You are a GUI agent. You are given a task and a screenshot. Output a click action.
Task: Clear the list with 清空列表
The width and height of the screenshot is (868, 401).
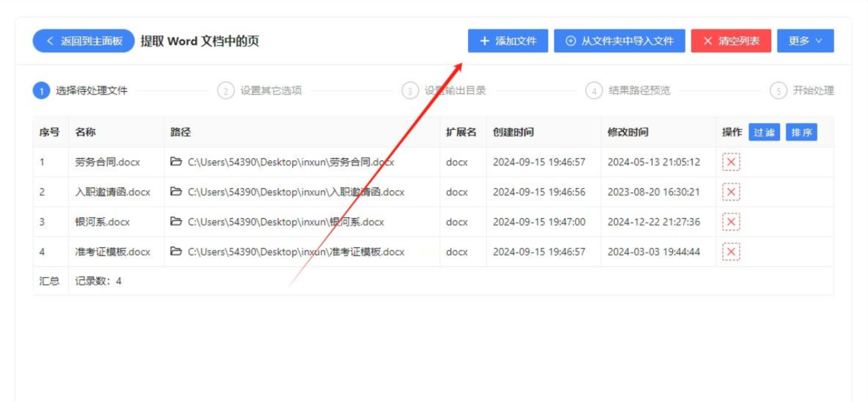(731, 41)
